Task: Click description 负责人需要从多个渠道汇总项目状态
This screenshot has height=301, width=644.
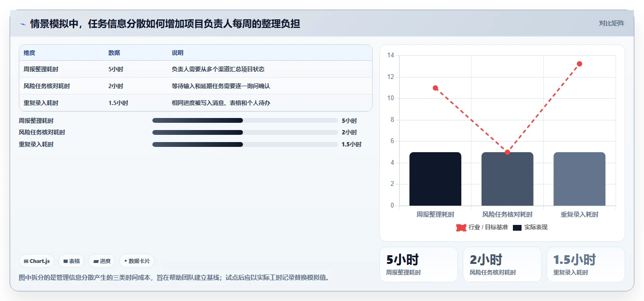Action: 218,69
